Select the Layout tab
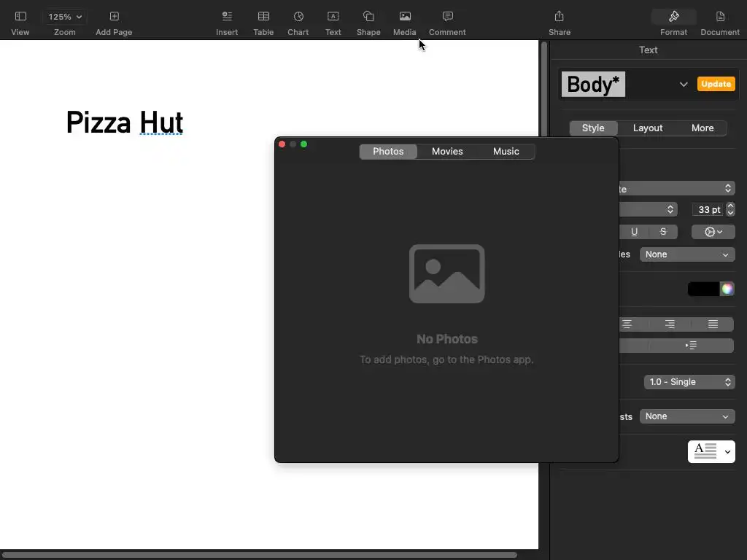This screenshot has height=560, width=747. pos(648,128)
